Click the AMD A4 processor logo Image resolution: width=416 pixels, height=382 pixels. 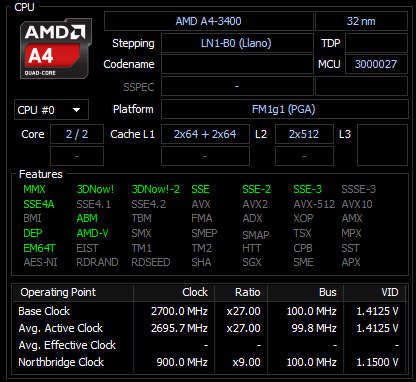tap(56, 49)
